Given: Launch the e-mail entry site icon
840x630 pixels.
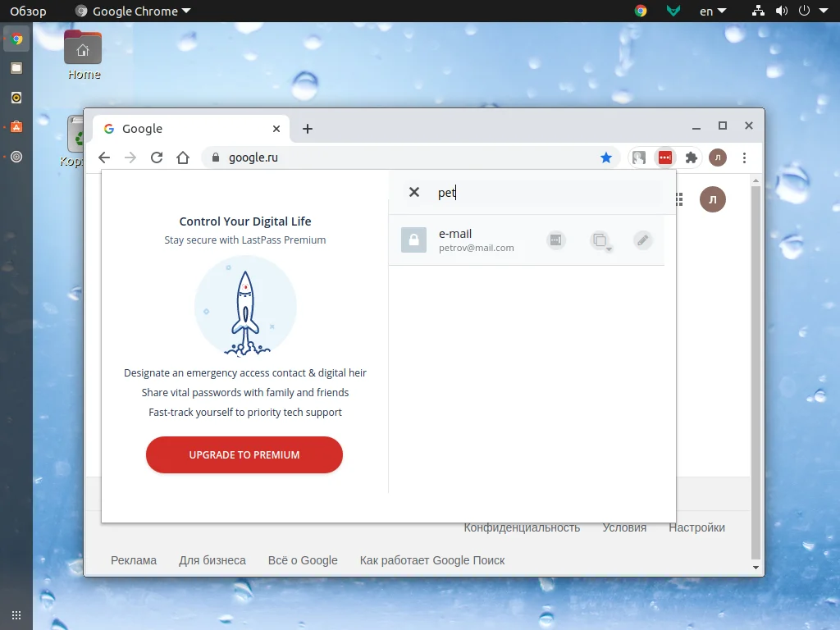Looking at the screenshot, I should point(556,240).
